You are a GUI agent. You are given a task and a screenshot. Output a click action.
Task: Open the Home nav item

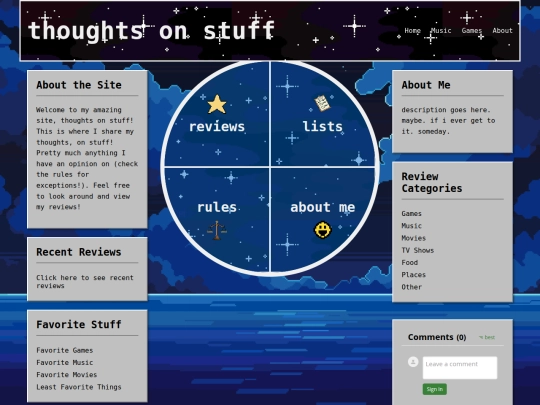[413, 30]
